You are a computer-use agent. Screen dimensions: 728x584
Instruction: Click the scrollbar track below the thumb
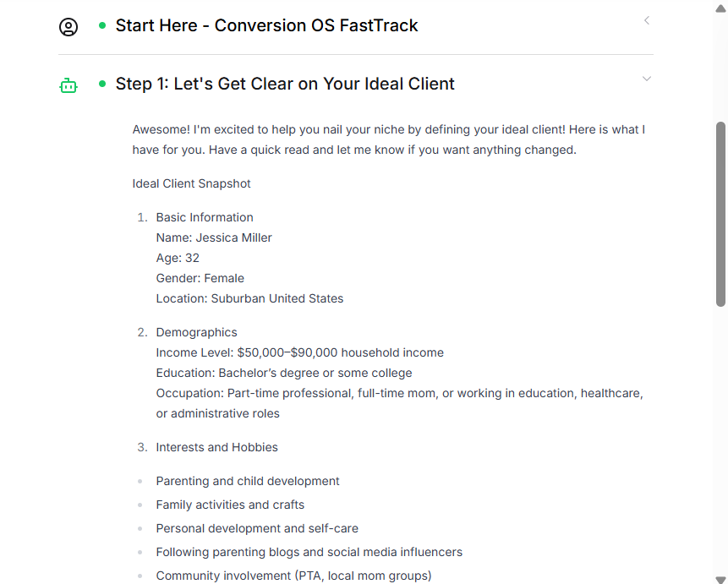(x=720, y=439)
